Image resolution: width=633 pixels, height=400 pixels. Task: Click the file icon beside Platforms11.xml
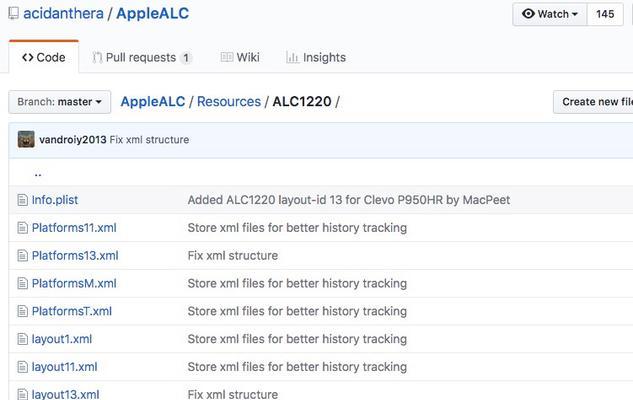click(22, 228)
